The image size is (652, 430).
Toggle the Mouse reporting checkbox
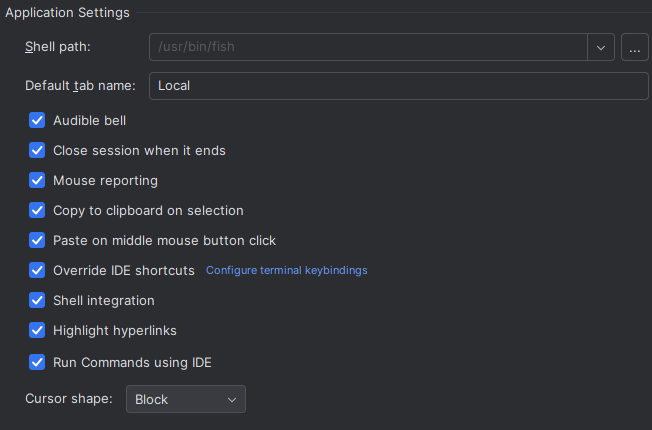point(37,180)
